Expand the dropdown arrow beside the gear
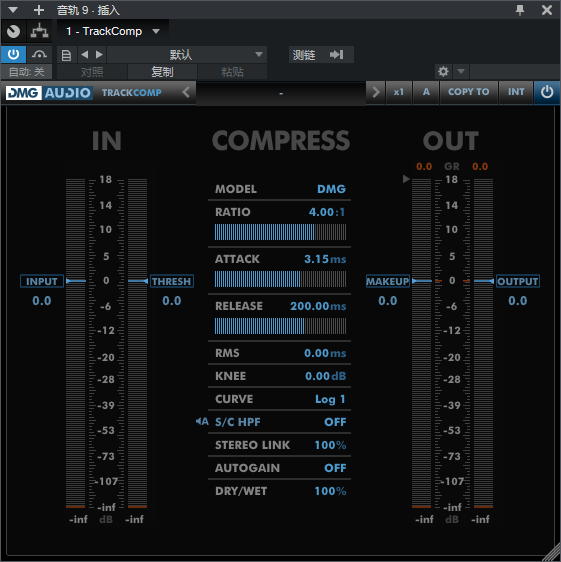The width and height of the screenshot is (561, 562). [x=461, y=72]
